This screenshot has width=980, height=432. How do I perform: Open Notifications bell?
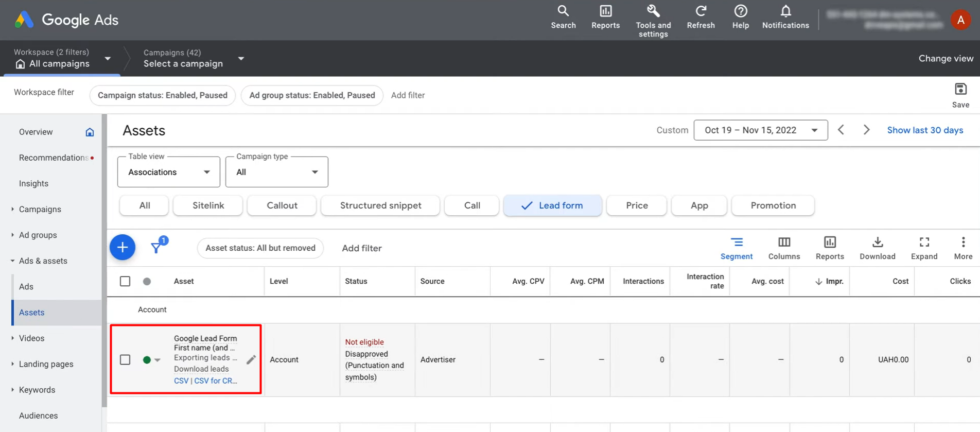click(785, 17)
